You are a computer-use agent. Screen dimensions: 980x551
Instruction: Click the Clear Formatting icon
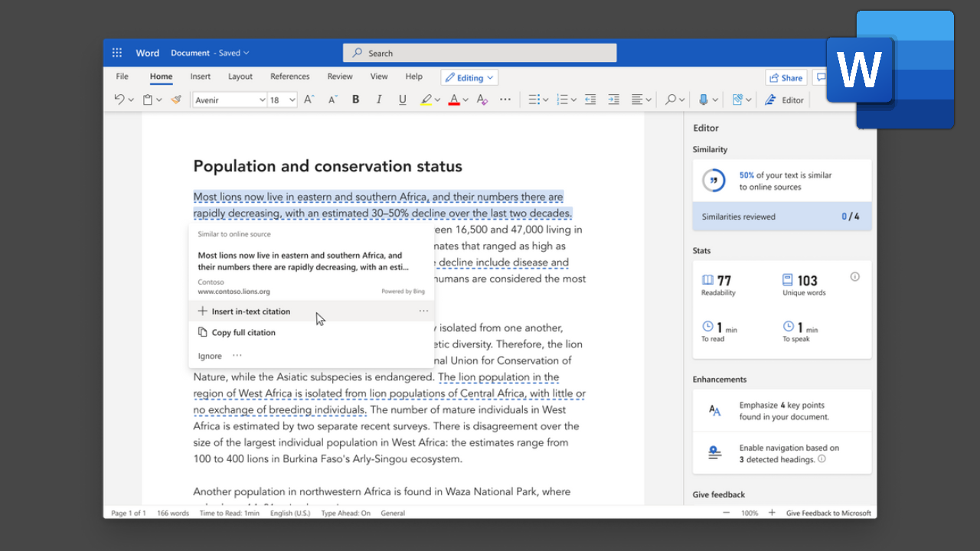(x=482, y=99)
